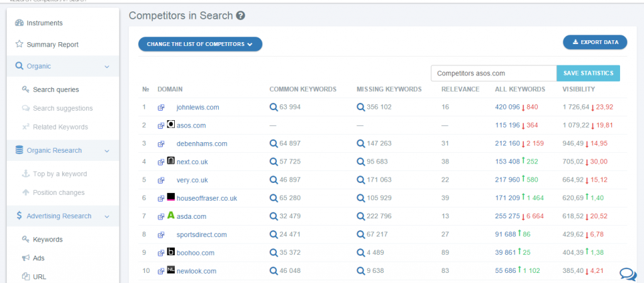The height and width of the screenshot is (283, 644).
Task: Click common keywords magnifier for boohoo.com
Action: pos(274,253)
